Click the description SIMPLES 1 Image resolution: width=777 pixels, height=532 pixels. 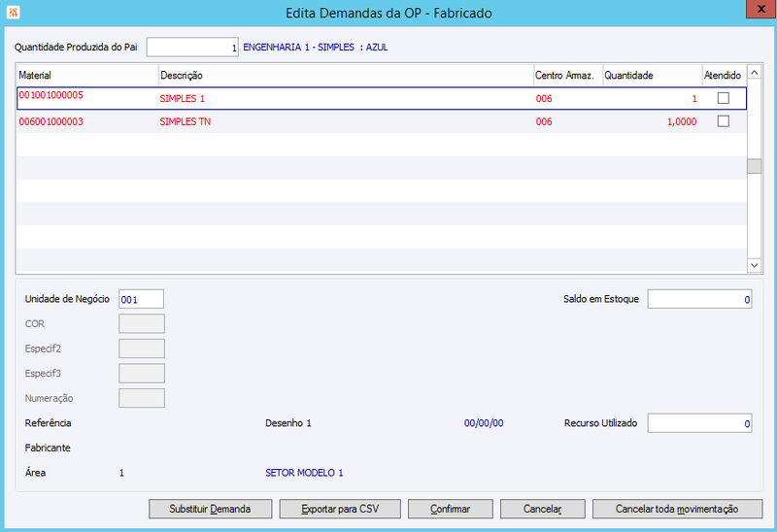(x=182, y=99)
